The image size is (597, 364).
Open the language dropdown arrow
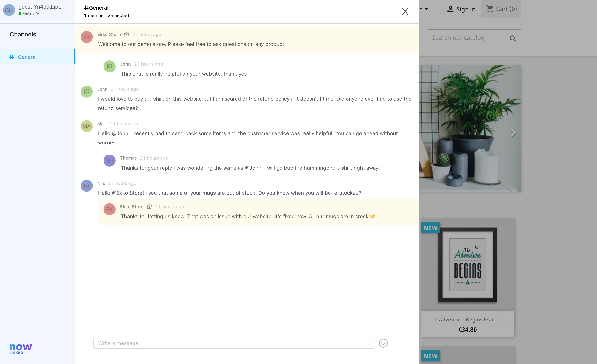(x=427, y=9)
